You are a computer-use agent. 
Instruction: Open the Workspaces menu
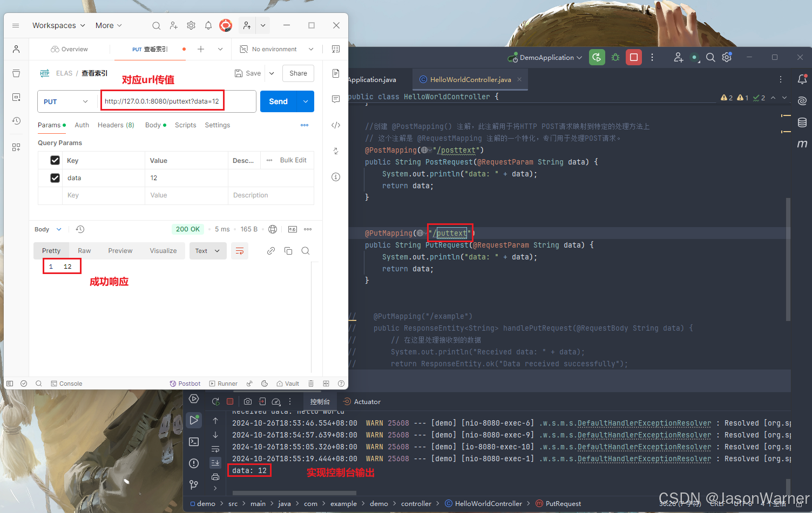pyautogui.click(x=55, y=25)
